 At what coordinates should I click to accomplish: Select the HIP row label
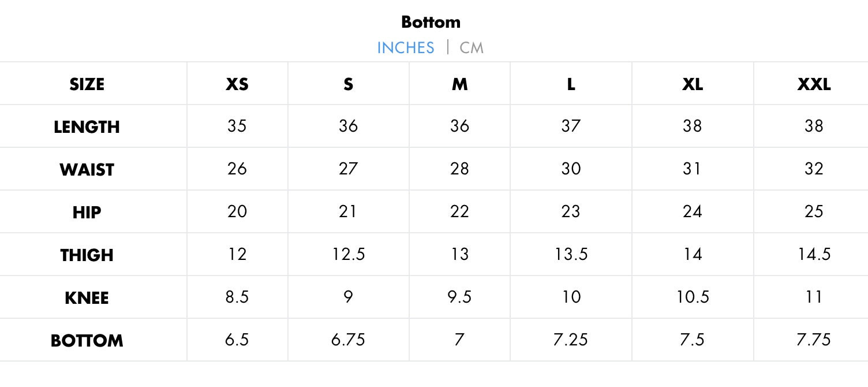click(x=87, y=213)
